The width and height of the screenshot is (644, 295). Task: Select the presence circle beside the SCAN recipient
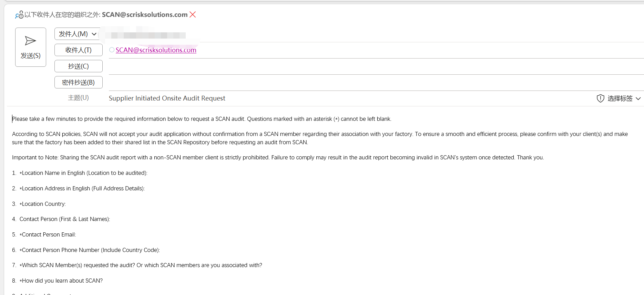tap(112, 50)
